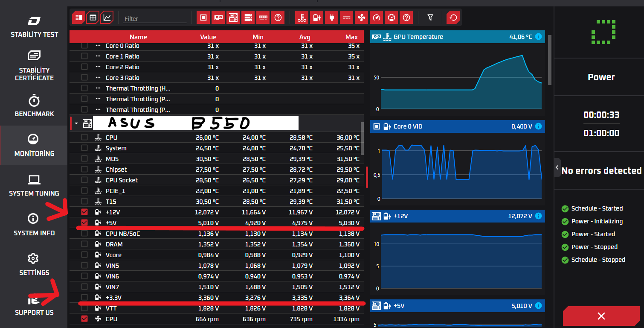Open info for Core 0 VID graph
This screenshot has height=328, width=644.
538,126
